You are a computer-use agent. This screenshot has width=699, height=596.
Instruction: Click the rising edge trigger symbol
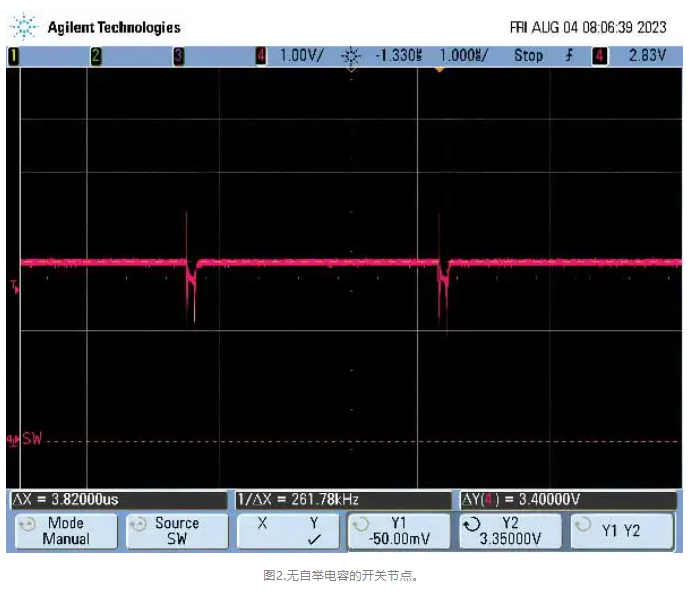point(569,56)
